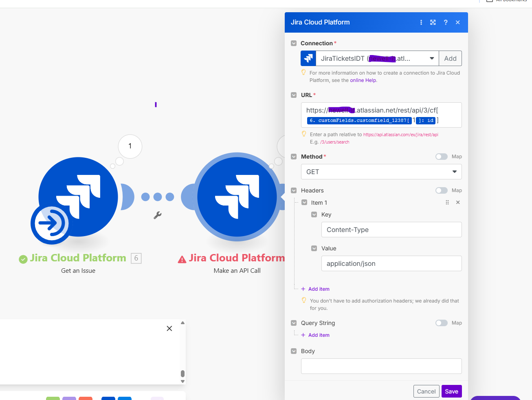Screen dimensions: 532x400
Task: Collapse Item 1 under Headers
Action: pyautogui.click(x=304, y=202)
